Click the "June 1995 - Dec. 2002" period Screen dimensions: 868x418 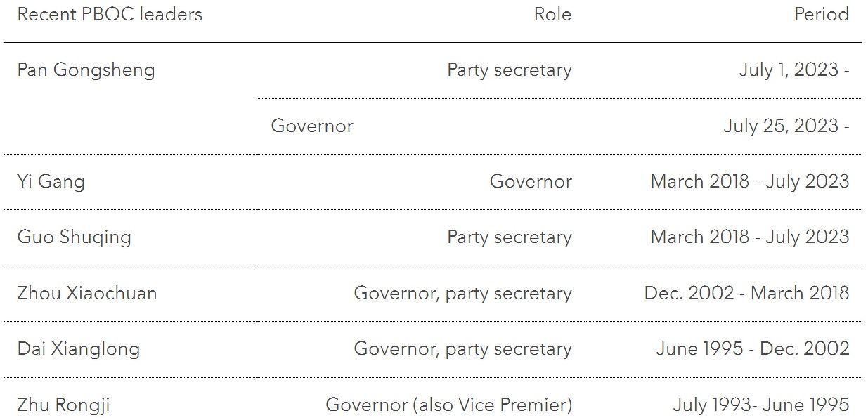[x=752, y=348]
